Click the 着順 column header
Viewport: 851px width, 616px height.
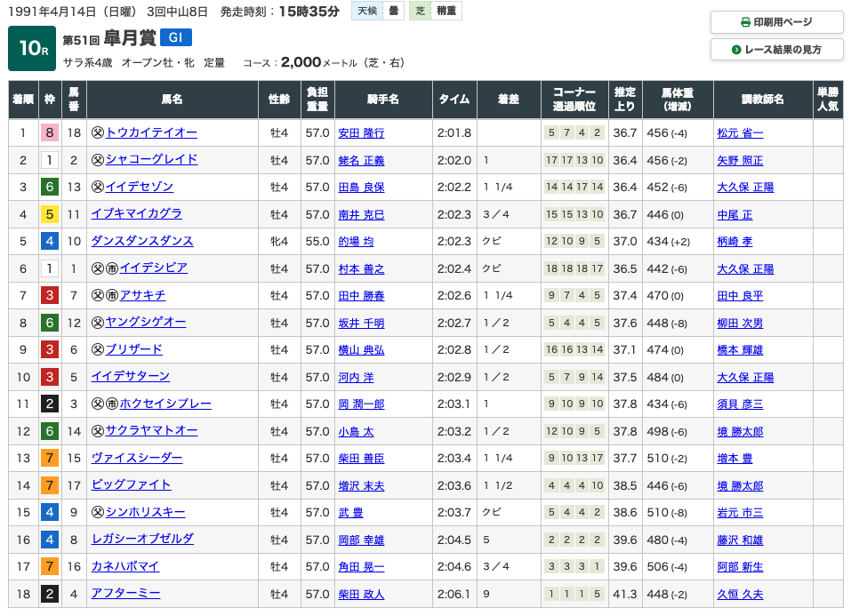coord(23,100)
